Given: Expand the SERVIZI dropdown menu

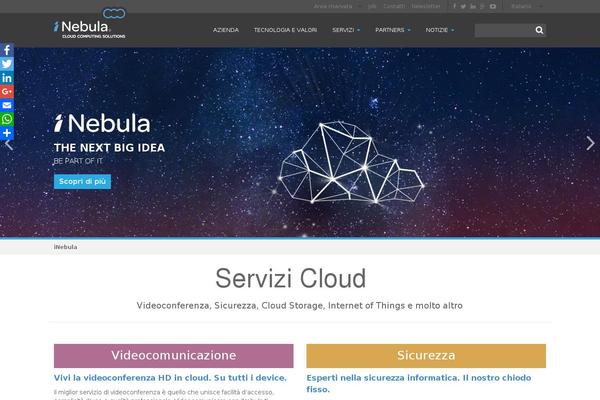Looking at the screenshot, I should (346, 30).
